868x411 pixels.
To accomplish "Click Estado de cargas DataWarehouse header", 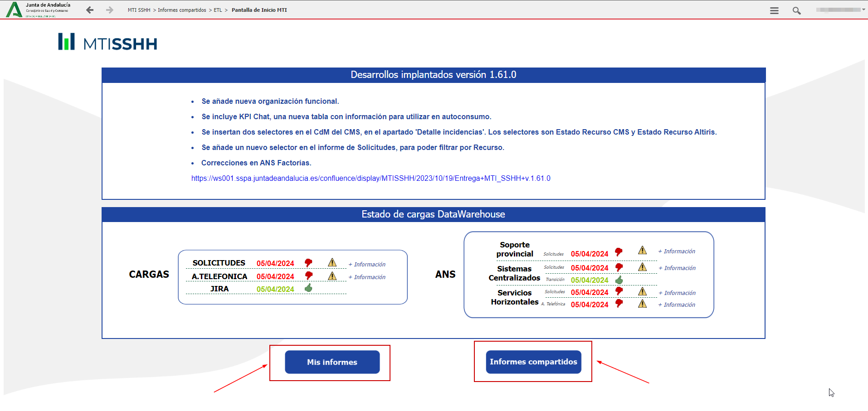I will pyautogui.click(x=434, y=214).
